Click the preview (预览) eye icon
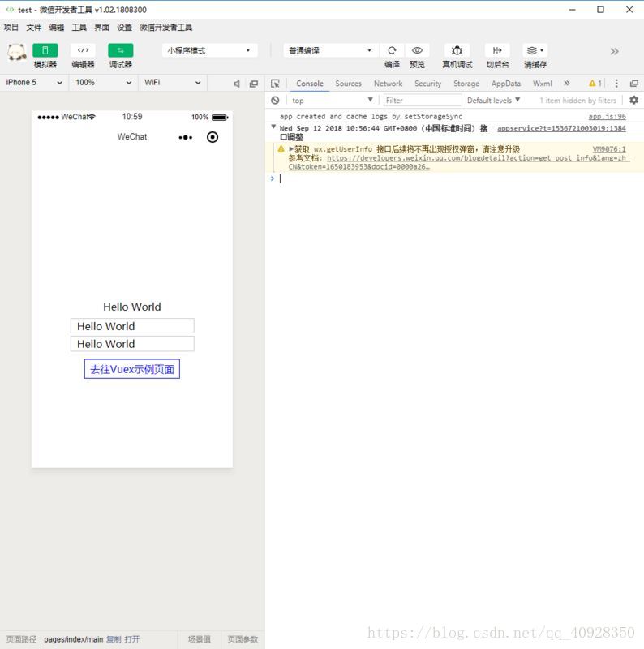 417,50
